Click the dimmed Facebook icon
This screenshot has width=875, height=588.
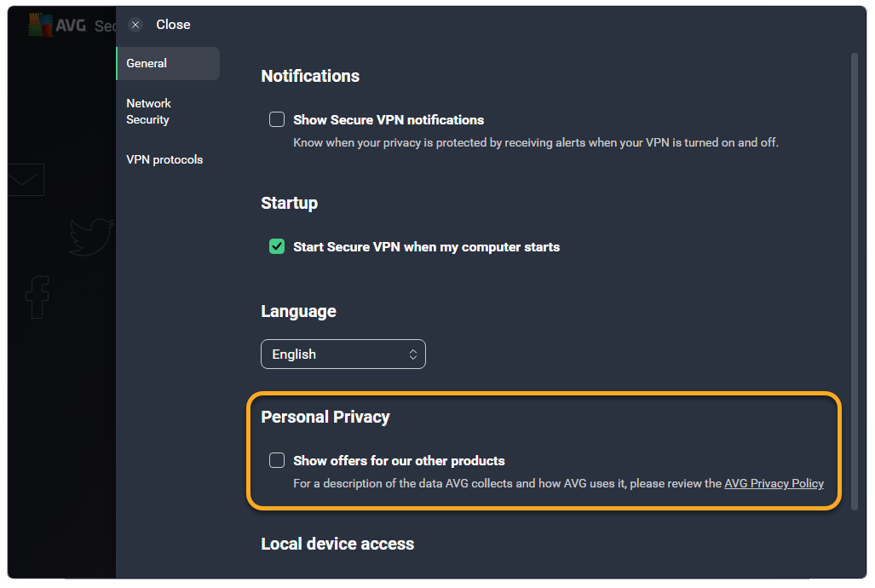point(37,297)
